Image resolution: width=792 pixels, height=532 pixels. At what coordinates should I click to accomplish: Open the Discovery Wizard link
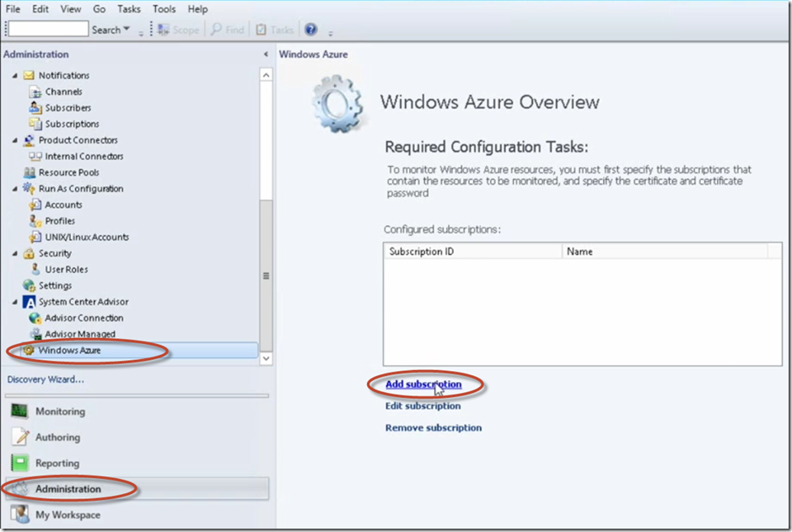pyautogui.click(x=46, y=379)
